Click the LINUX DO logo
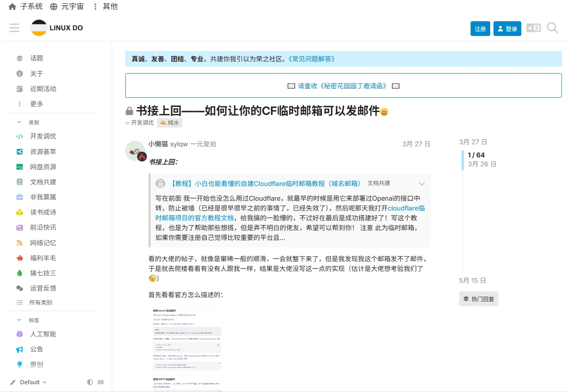570x392 pixels. pos(57,28)
